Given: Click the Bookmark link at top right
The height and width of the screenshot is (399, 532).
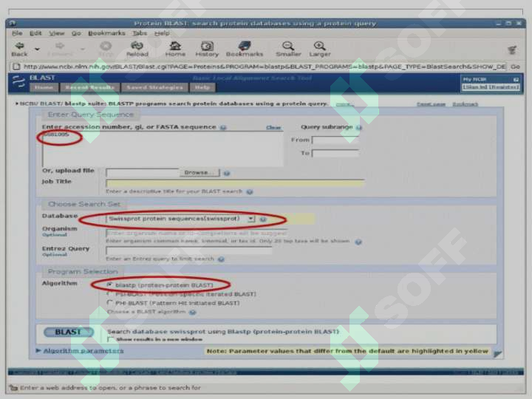Looking at the screenshot, I should [465, 104].
